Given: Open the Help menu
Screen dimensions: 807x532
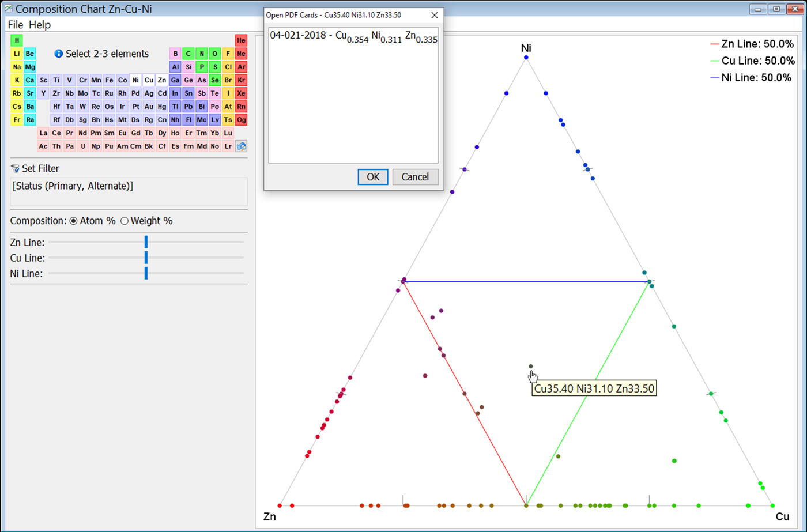Looking at the screenshot, I should (x=40, y=25).
